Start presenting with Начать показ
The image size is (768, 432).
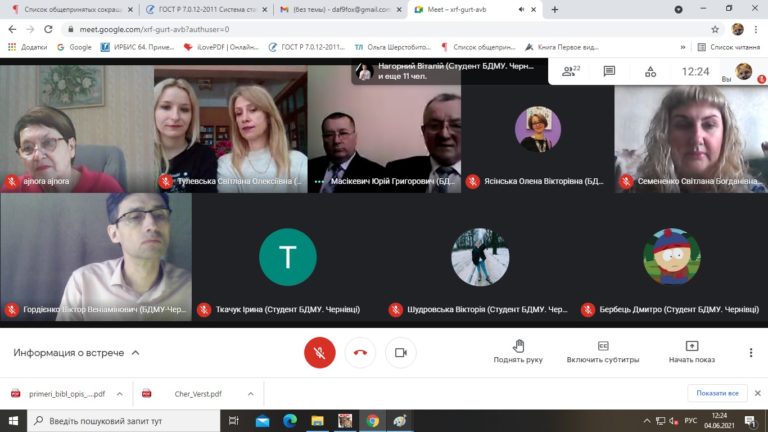point(692,351)
